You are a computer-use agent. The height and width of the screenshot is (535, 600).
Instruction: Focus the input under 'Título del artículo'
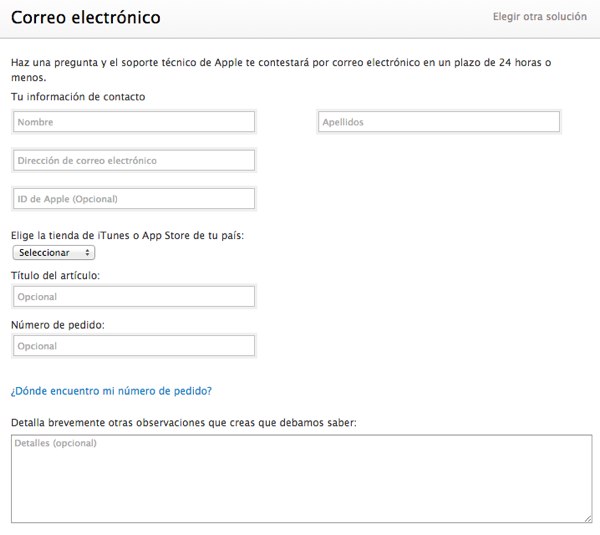134,296
